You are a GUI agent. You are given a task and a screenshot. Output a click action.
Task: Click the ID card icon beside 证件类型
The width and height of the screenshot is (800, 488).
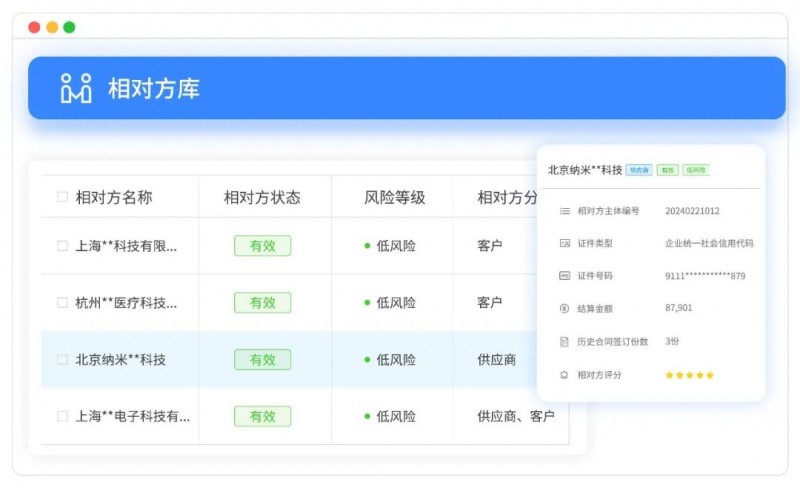(565, 243)
